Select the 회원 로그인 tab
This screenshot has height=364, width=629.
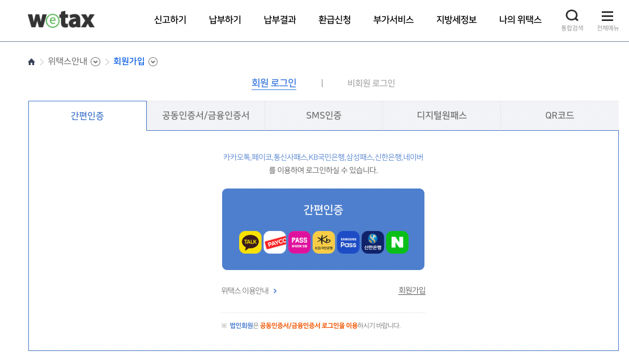pos(274,83)
